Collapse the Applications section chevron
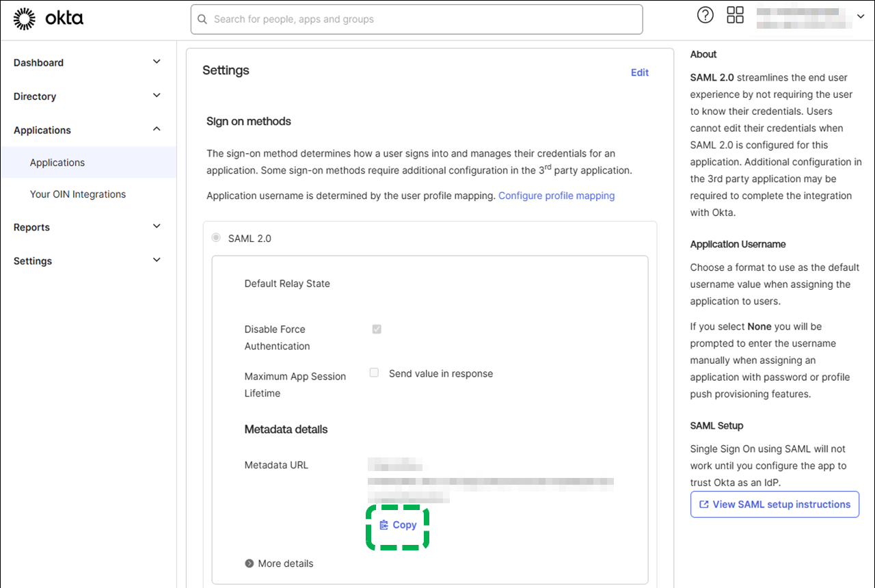 (157, 129)
